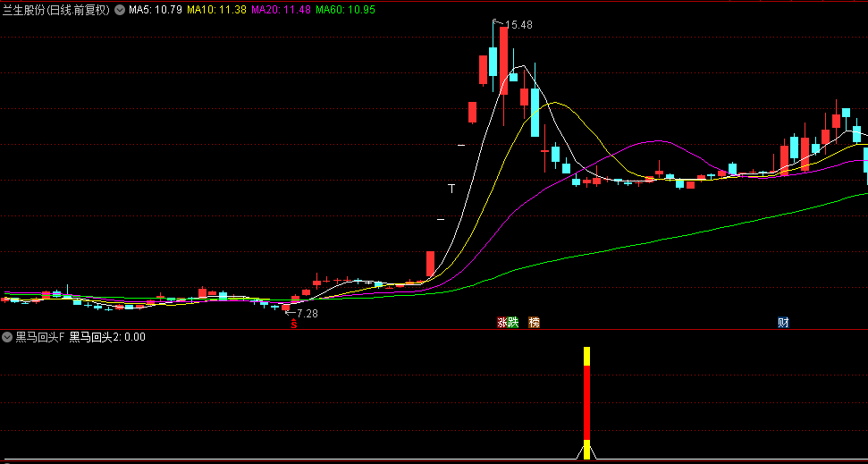
Task: Click the flag marker above the 15.48 high
Action: 496,22
